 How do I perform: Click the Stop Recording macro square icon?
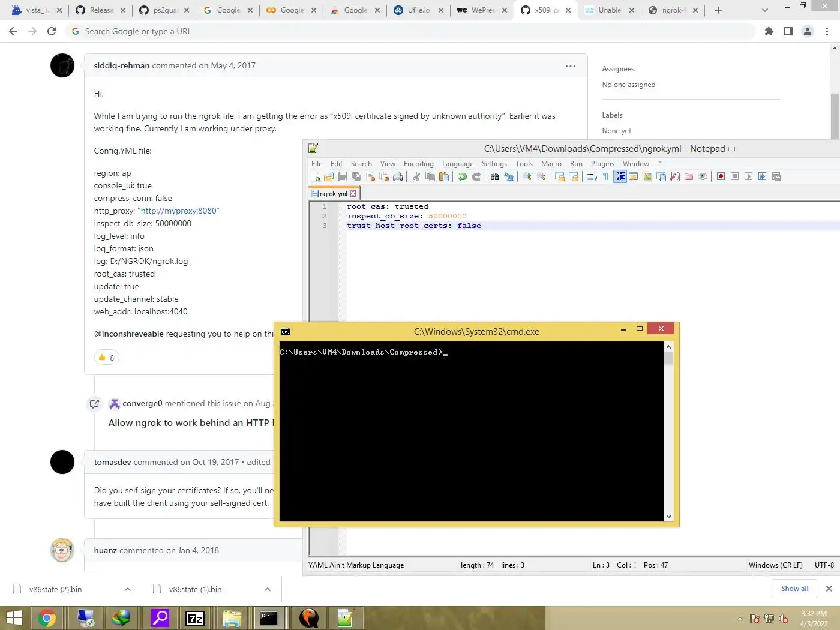pos(734,176)
